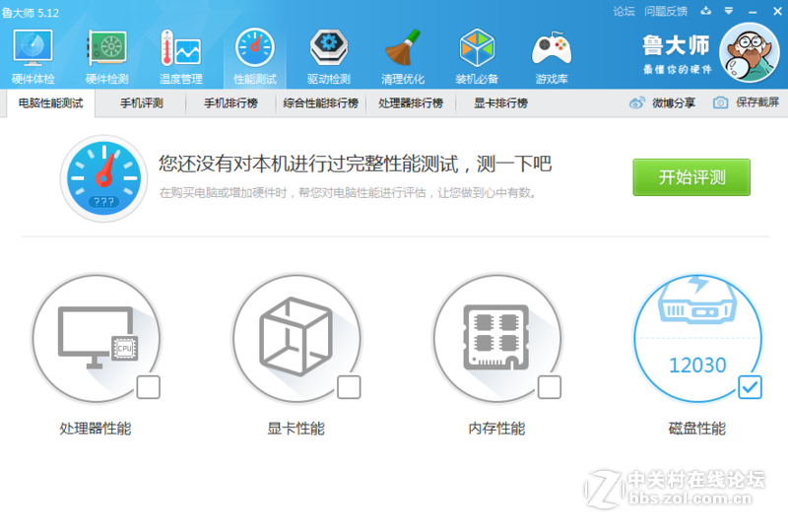Click the Weibo logo icon

click(x=637, y=103)
